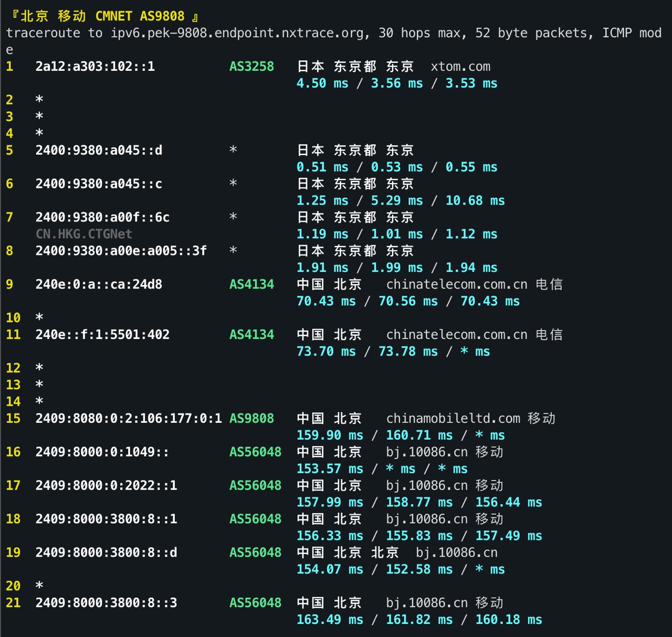This screenshot has width=672, height=637.
Task: Select the latency value 163.49 ms
Action: point(329,619)
